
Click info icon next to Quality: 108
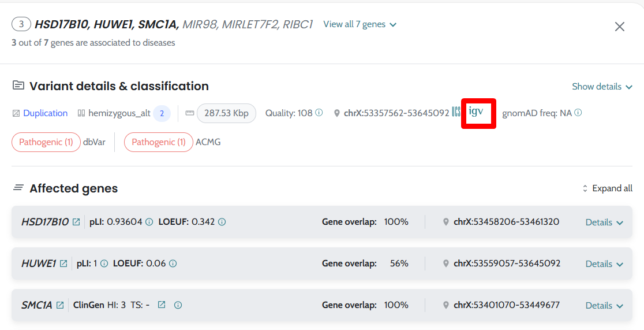point(319,113)
